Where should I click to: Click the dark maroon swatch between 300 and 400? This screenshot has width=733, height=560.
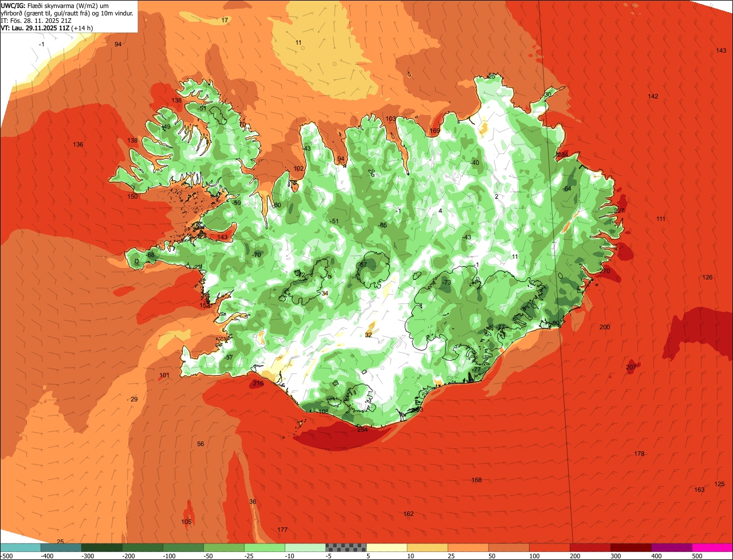click(631, 547)
